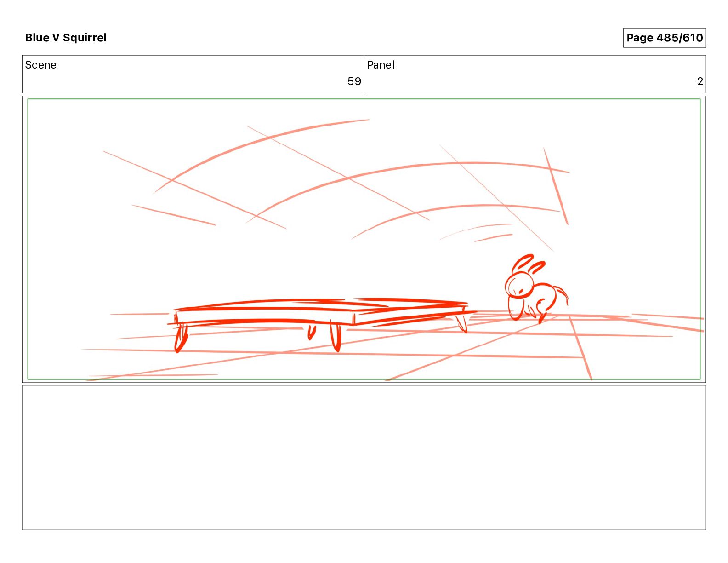Click the 'Panel' label
Image resolution: width=728 pixels, height=563 pixels.
click(381, 65)
